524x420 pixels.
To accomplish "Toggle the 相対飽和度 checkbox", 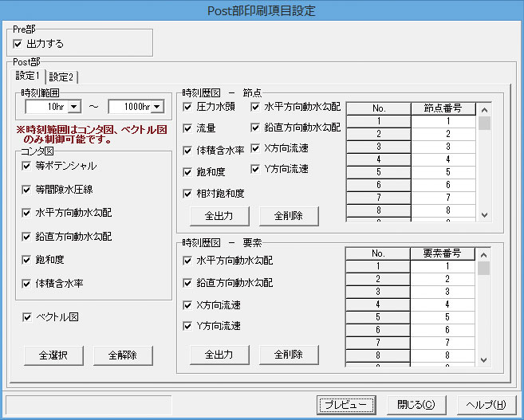I will coord(187,194).
